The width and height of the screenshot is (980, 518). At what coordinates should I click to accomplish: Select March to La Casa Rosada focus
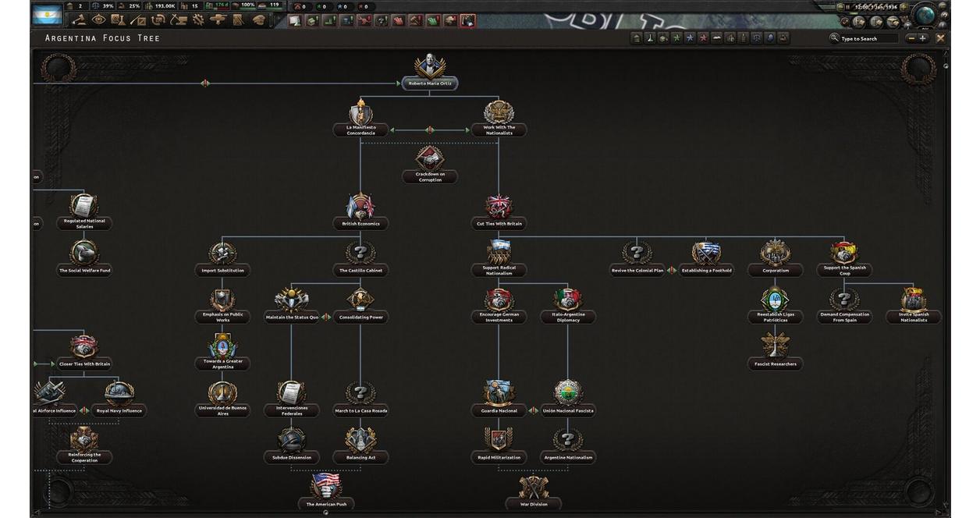tap(360, 399)
